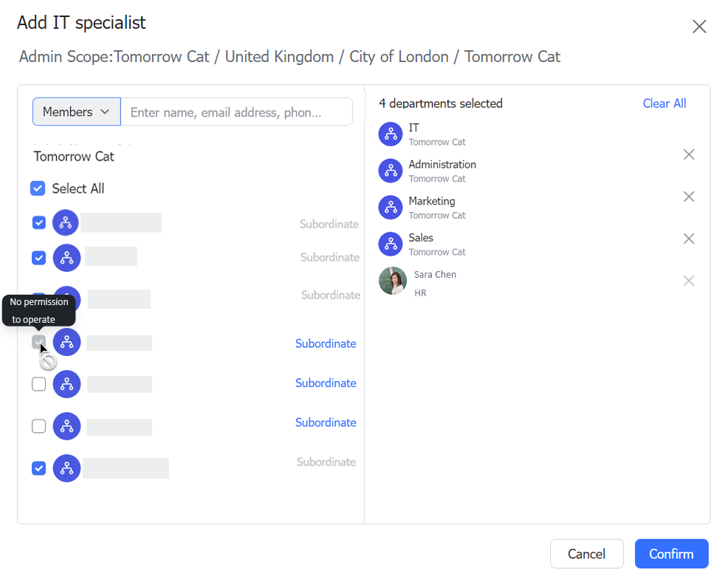Uncheck the last department checkbox in list
This screenshot has height=588, width=728.
click(x=39, y=468)
